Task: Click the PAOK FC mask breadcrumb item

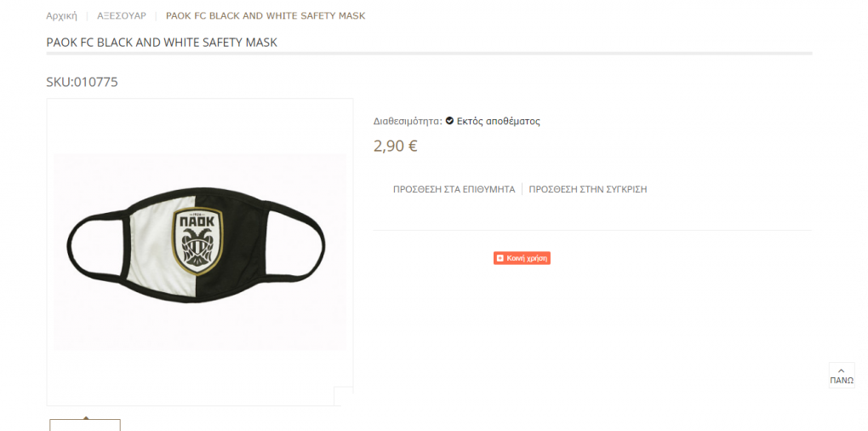Action: (266, 16)
